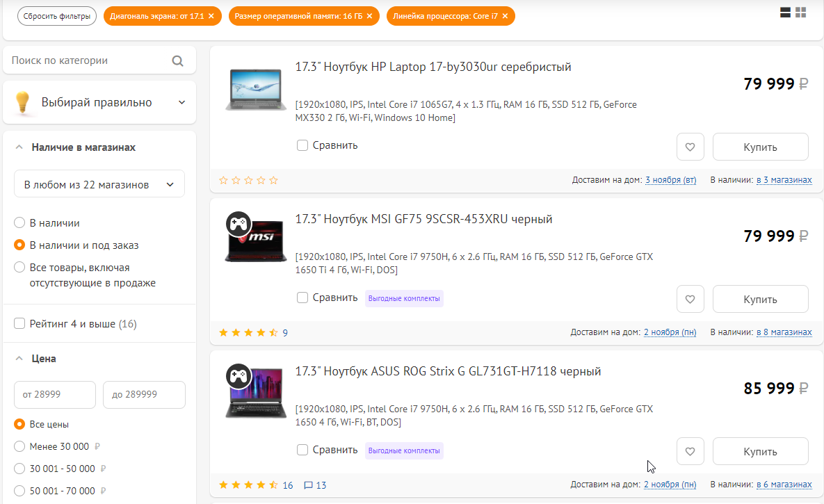Tick Сравнить for HP Laptop 17-by3030ur

pyautogui.click(x=302, y=145)
